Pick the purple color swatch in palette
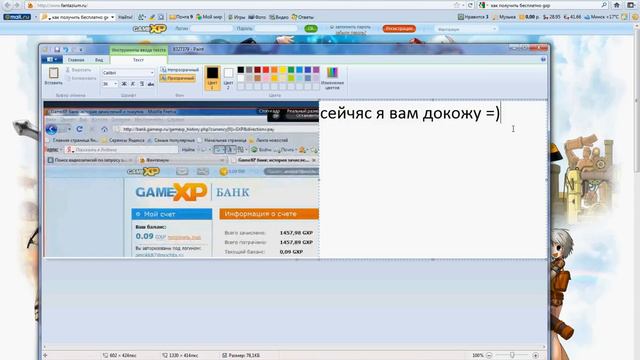Viewport: 640px width, 360px height. [316, 70]
